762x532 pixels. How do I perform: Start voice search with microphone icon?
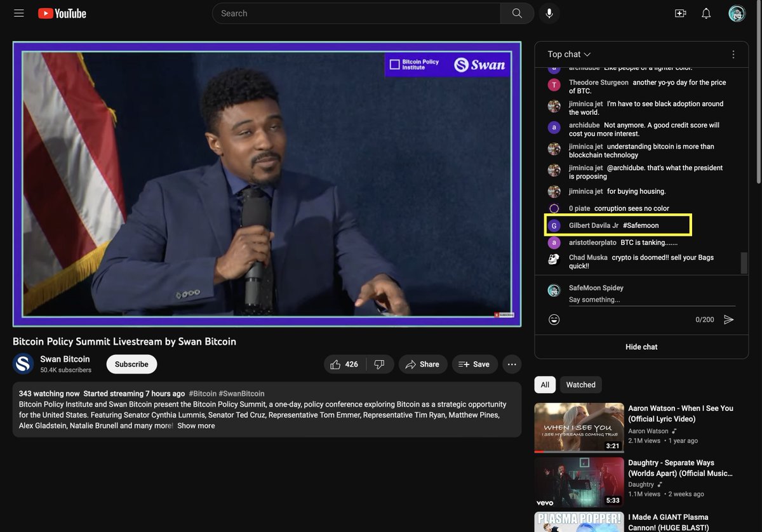[549, 13]
